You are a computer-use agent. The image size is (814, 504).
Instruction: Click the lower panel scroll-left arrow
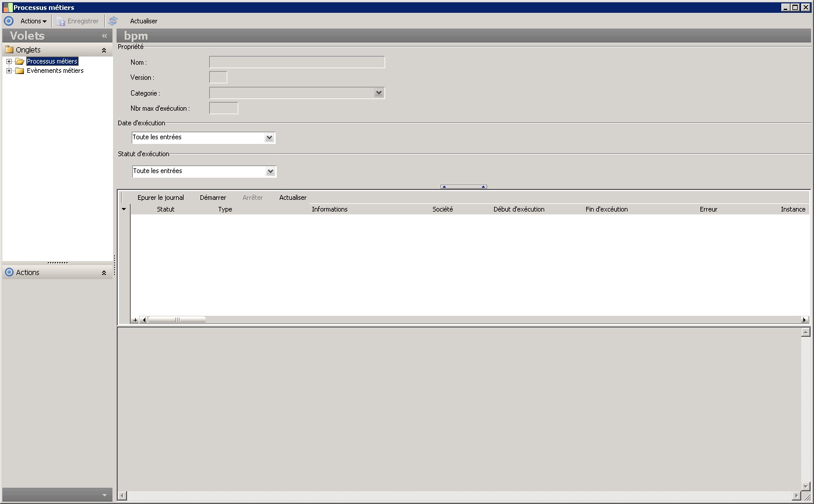[x=122, y=496]
